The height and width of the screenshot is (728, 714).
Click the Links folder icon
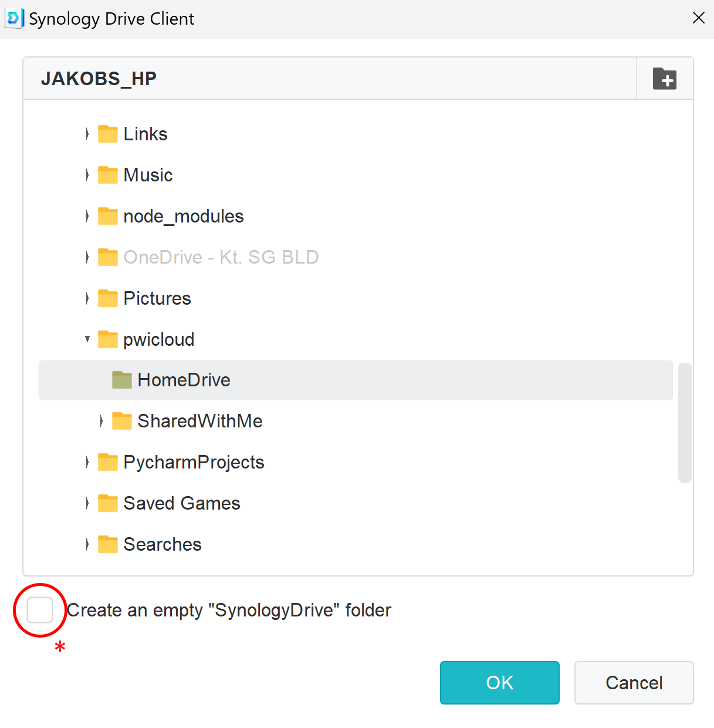[x=108, y=134]
